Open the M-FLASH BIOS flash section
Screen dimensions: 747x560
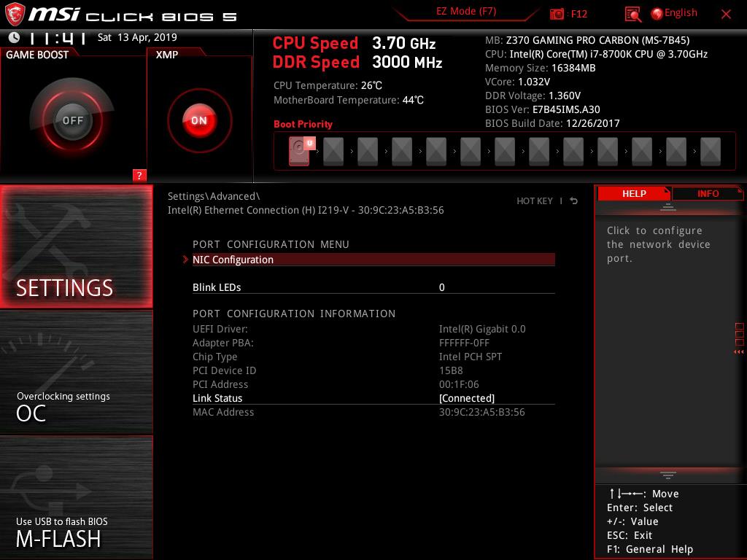76,497
